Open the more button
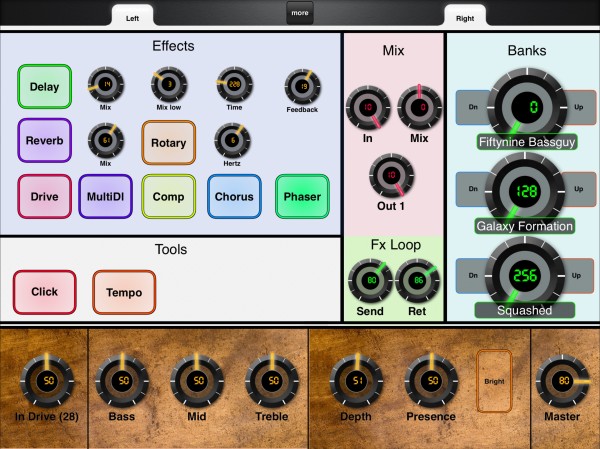The width and height of the screenshot is (600, 449). click(x=300, y=13)
